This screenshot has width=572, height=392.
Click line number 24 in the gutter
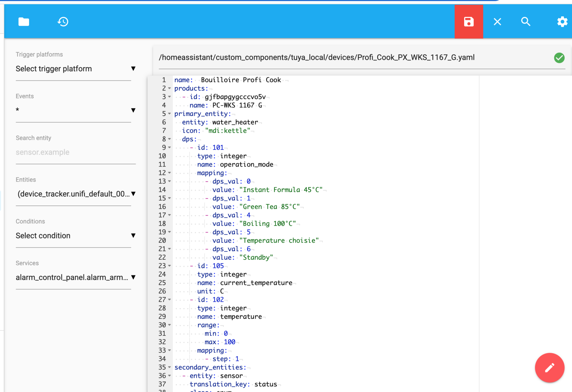click(162, 274)
